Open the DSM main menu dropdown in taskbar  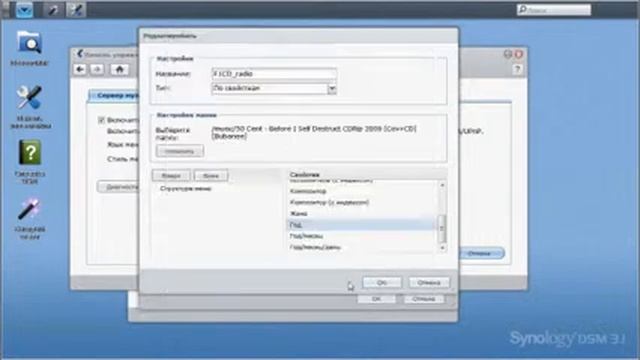tap(24, 10)
